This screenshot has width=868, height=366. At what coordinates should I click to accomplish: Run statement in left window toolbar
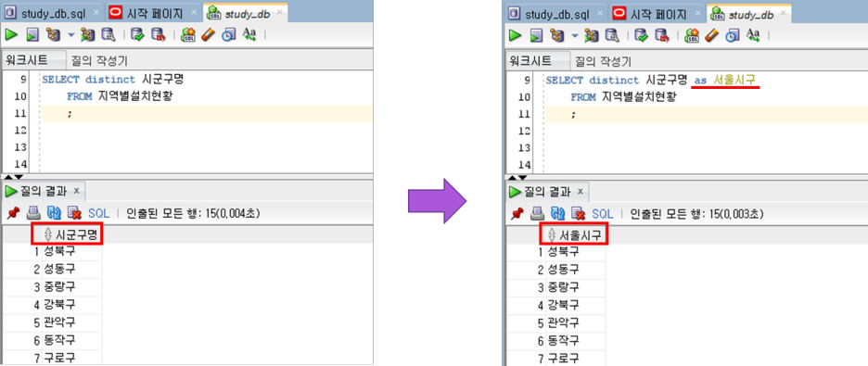tap(12, 35)
